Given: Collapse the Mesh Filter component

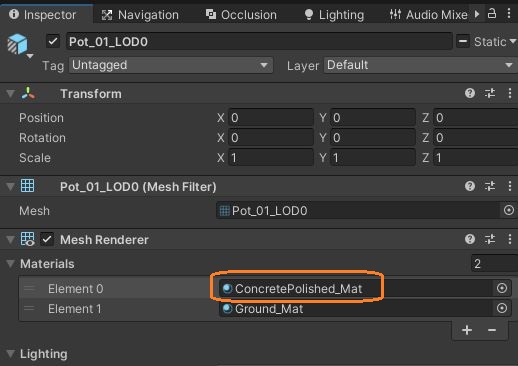Looking at the screenshot, I should 10,187.
